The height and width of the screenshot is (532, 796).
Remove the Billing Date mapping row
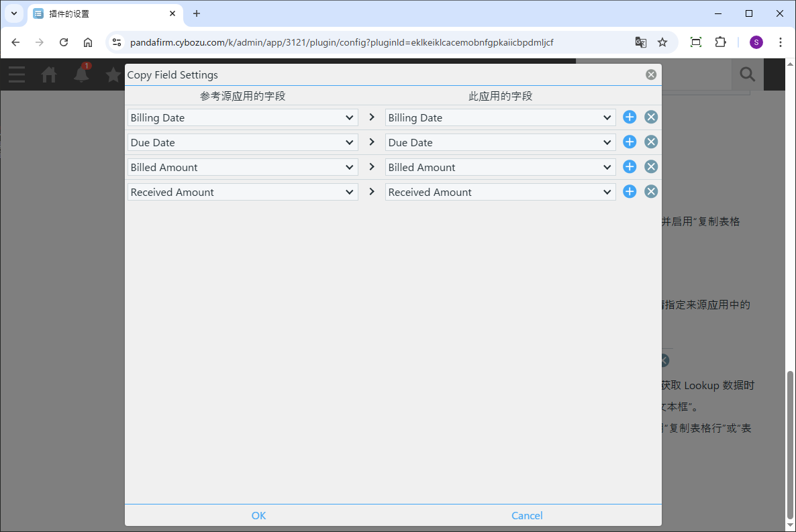651,117
